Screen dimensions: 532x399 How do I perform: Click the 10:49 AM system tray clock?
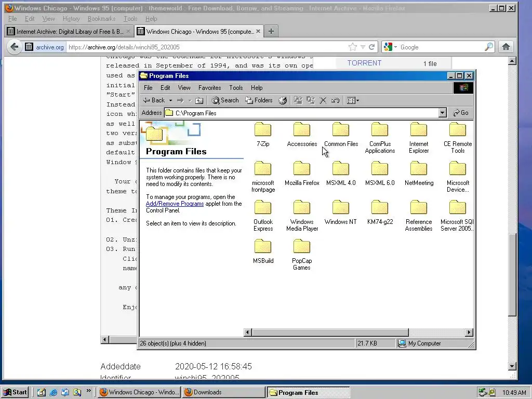click(x=514, y=393)
